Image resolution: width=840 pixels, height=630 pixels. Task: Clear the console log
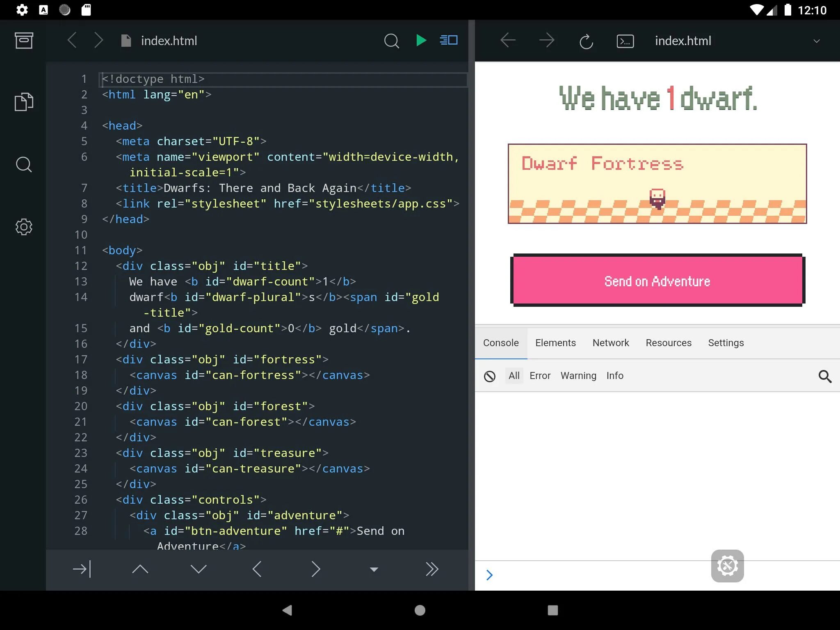tap(490, 376)
